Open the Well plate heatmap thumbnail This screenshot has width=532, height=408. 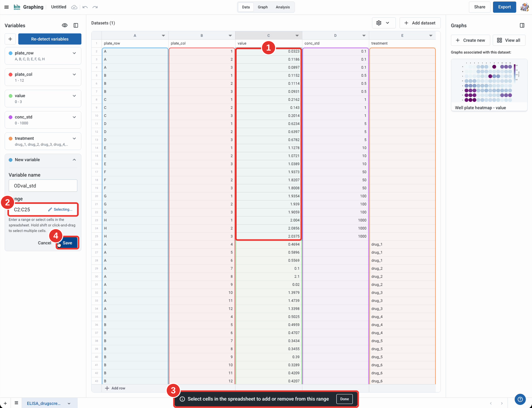point(489,85)
